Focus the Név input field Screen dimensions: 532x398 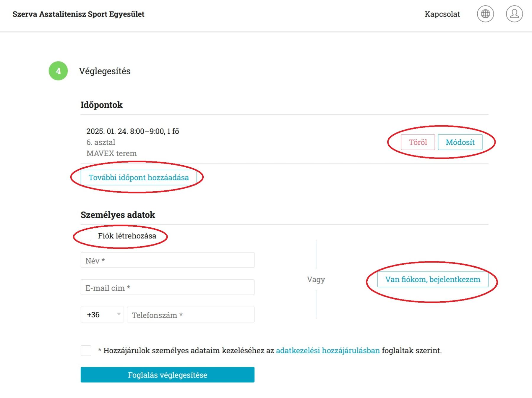click(x=167, y=260)
